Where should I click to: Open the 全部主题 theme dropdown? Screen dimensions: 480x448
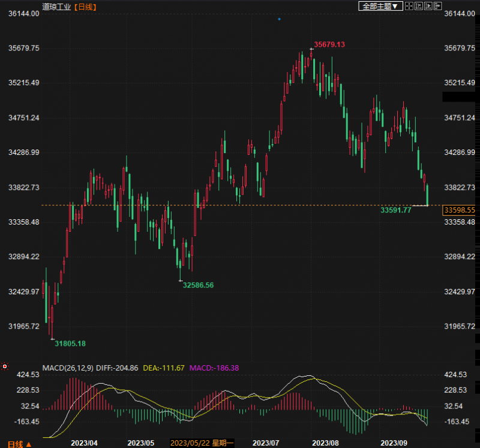click(x=380, y=6)
